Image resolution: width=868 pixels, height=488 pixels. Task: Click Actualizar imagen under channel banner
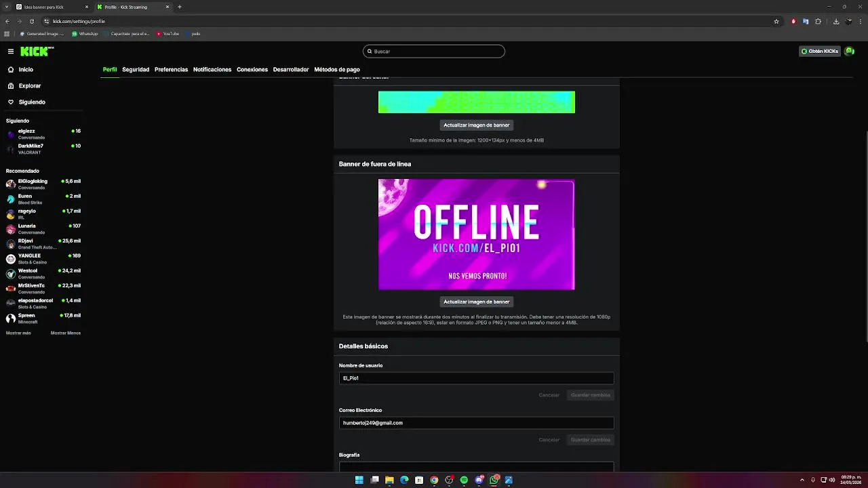(x=476, y=125)
